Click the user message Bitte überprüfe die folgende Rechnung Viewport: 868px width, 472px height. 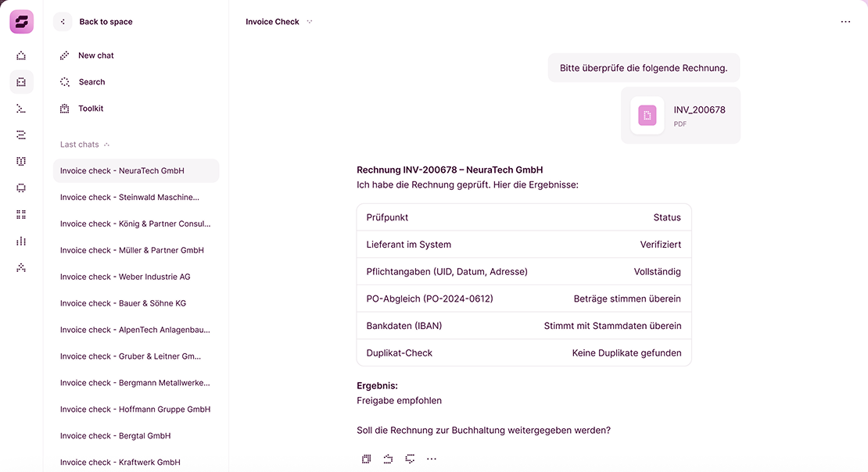coord(644,68)
